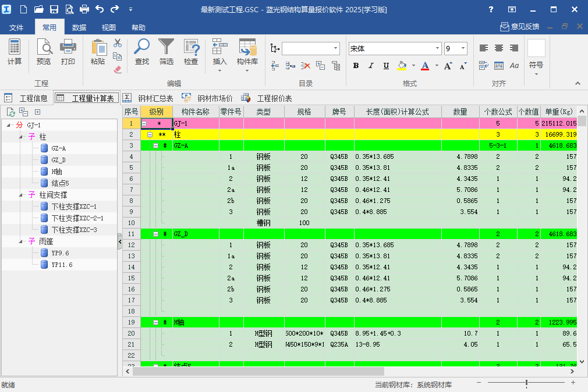Image resolution: width=588 pixels, height=392 pixels.
Task: Open the 宋体 font name dropdown
Action: 437,49
